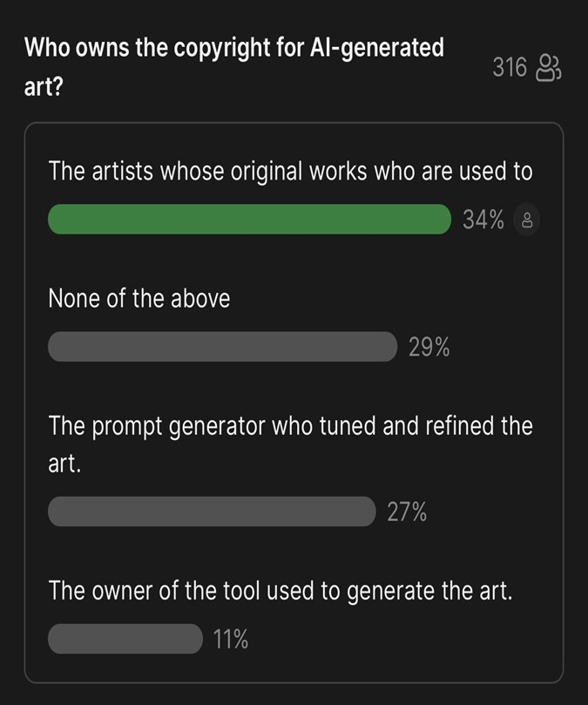The height and width of the screenshot is (705, 588).
Task: Click the 34% percentage label
Action: (483, 220)
